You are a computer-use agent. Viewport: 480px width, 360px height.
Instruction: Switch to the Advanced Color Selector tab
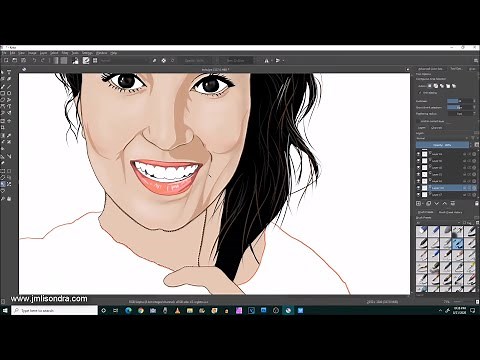pos(431,69)
